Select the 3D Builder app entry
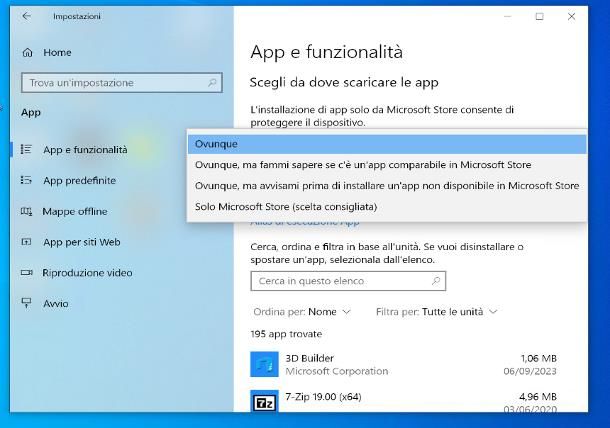The image size is (610, 428). (x=403, y=365)
